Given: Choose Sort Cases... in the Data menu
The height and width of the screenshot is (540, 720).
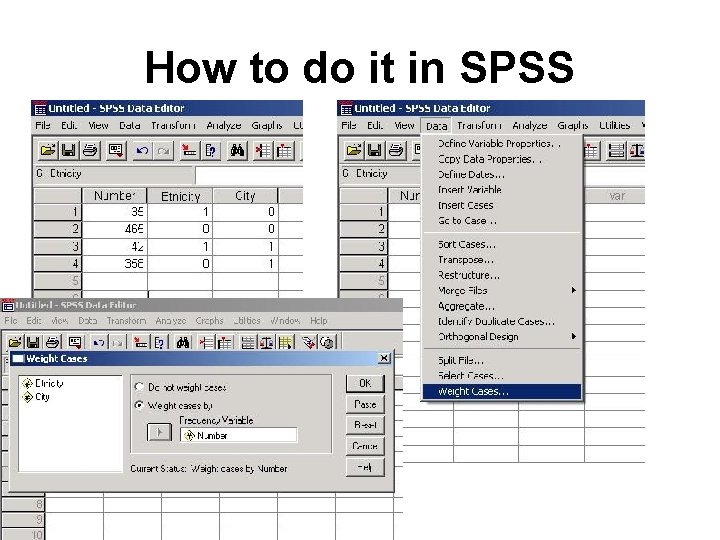Looking at the screenshot, I should coord(502,244).
